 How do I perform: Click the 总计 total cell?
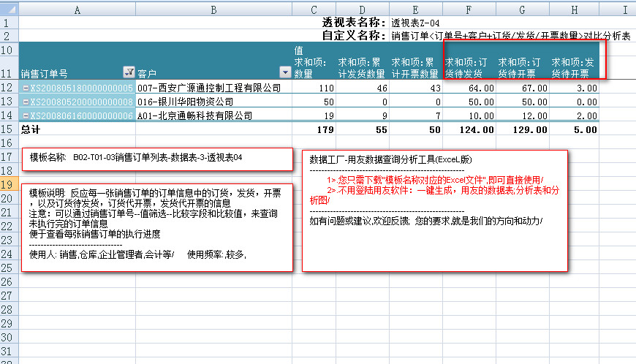click(73, 129)
